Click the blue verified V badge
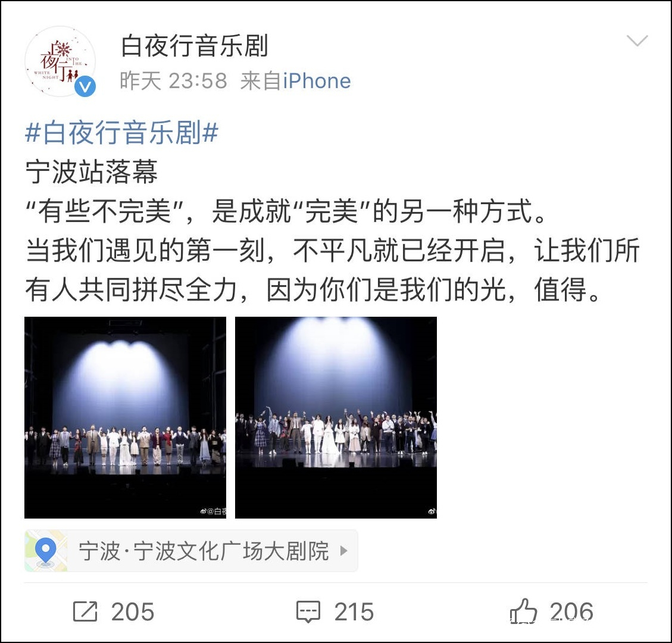This screenshot has height=643, width=672. [x=85, y=86]
